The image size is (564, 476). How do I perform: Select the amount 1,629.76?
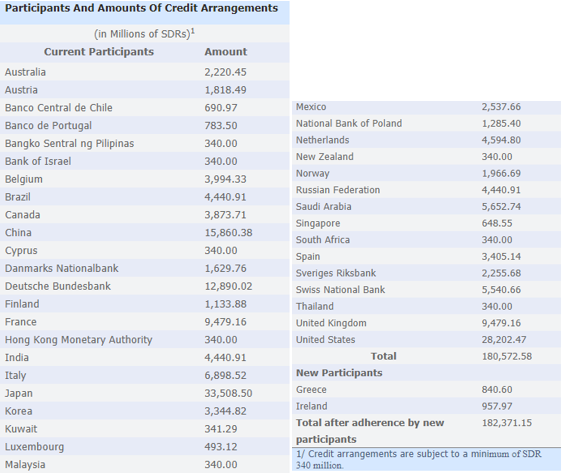click(226, 268)
